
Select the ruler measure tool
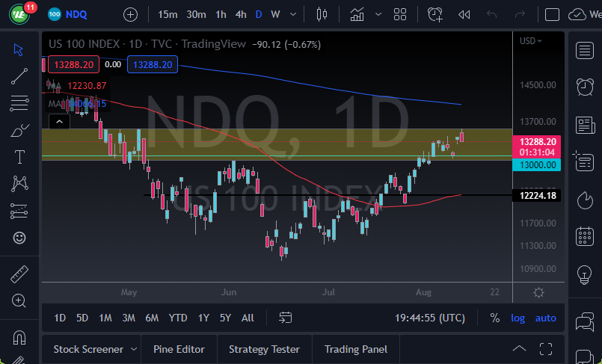[19, 274]
